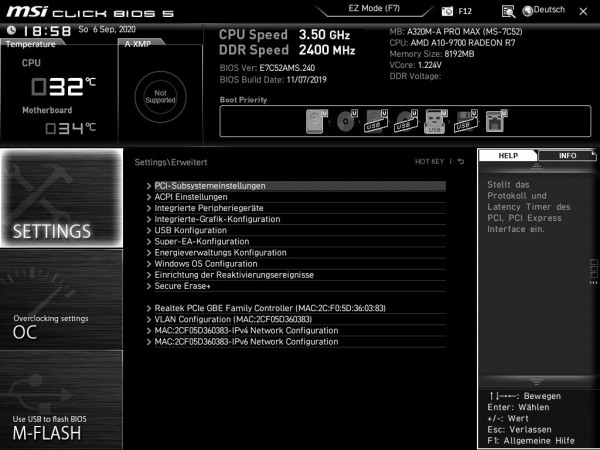Expand USB Konfiguration
600x450 pixels.
(296, 230)
